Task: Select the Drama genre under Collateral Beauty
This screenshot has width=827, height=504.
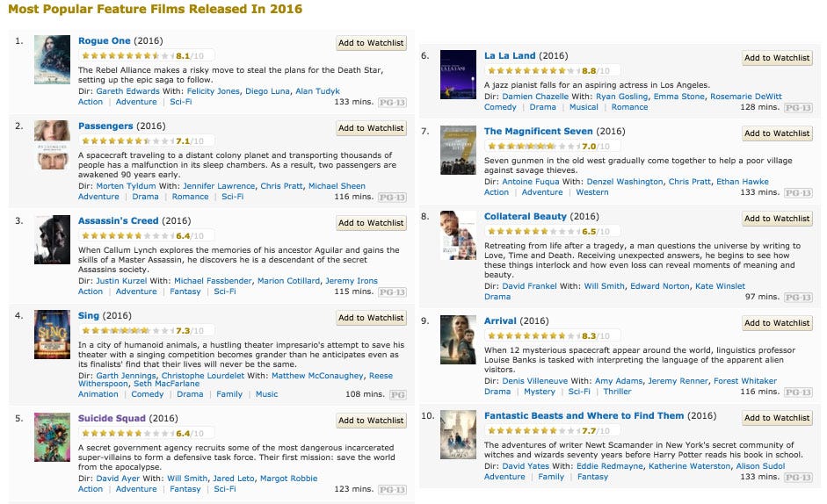Action: [497, 297]
